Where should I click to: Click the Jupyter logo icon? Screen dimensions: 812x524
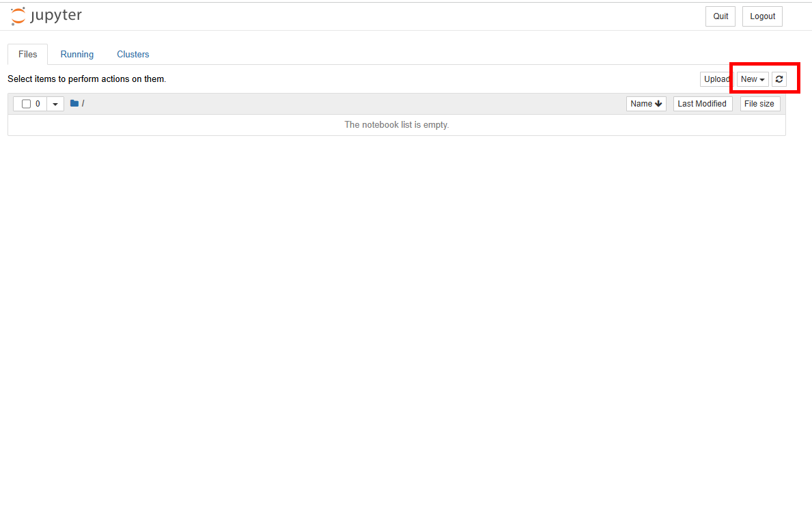[x=18, y=16]
